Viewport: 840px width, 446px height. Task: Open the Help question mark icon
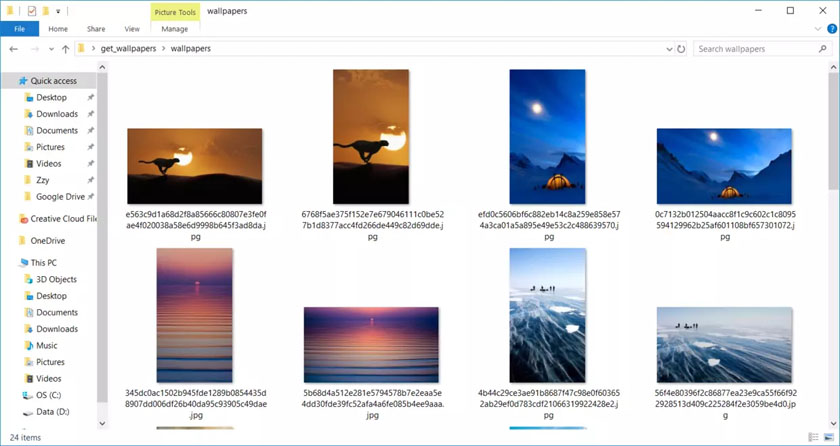(x=832, y=29)
